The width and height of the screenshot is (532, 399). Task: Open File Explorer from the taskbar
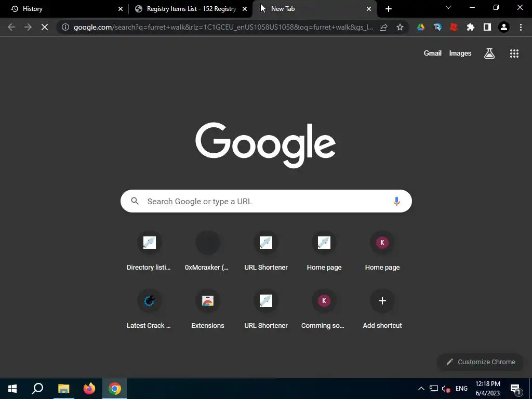[x=63, y=389]
